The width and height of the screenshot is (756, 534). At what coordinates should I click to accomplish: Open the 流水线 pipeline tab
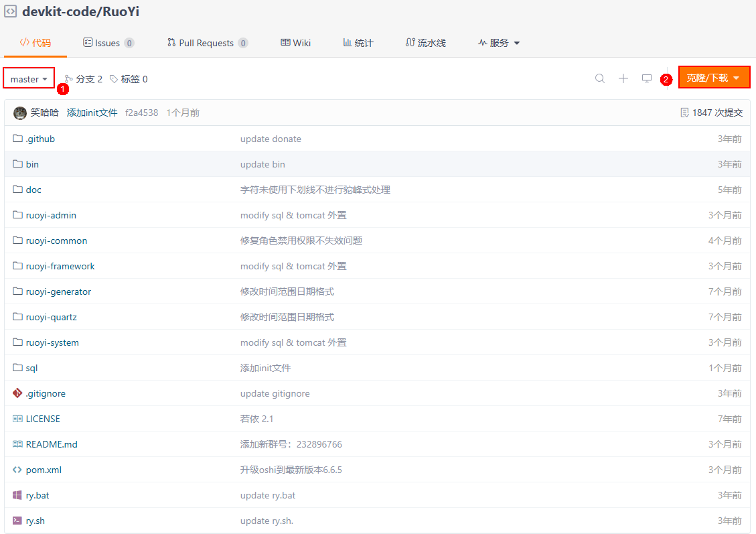click(426, 43)
